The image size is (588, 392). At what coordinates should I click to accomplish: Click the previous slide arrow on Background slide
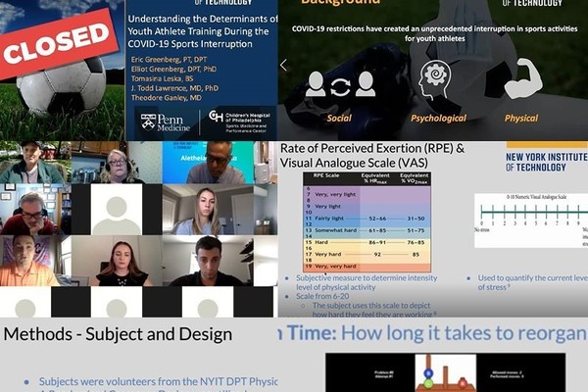pos(283,66)
